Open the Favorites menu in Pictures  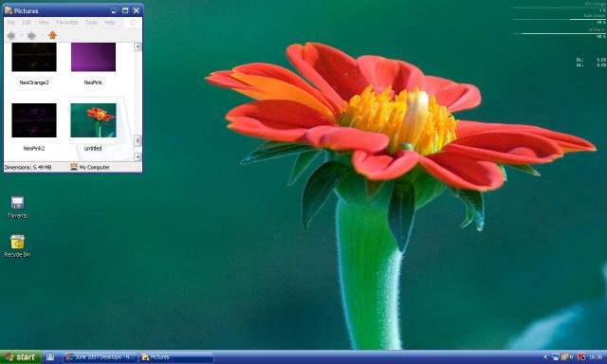67,23
